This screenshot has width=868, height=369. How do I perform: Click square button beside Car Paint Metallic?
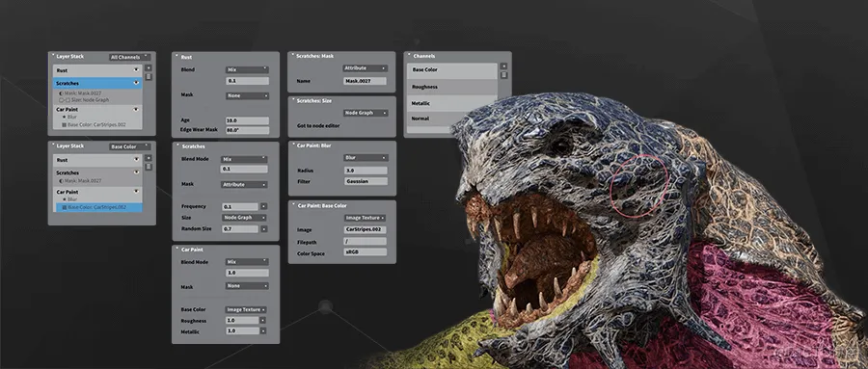click(x=262, y=330)
